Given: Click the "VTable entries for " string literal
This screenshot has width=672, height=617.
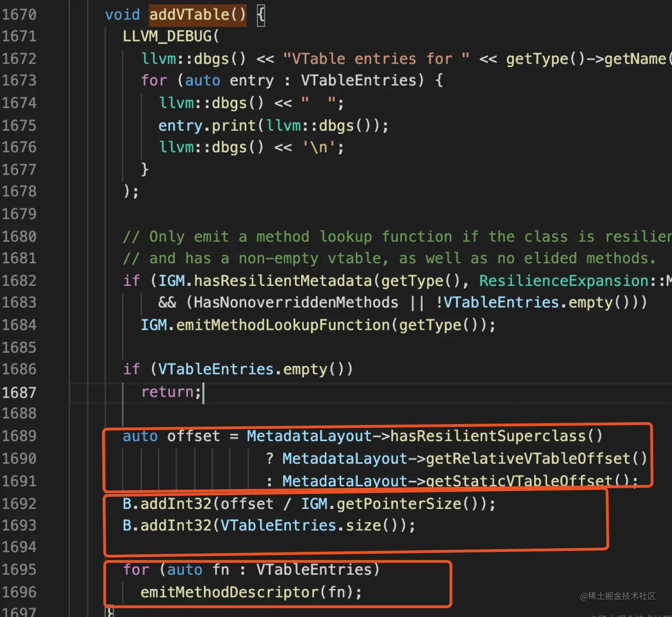Looking at the screenshot, I should point(376,58).
